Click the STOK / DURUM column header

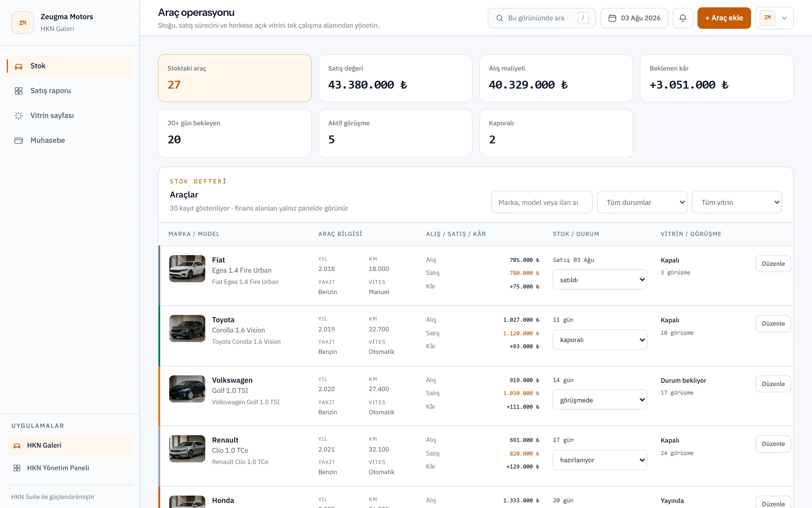(576, 234)
